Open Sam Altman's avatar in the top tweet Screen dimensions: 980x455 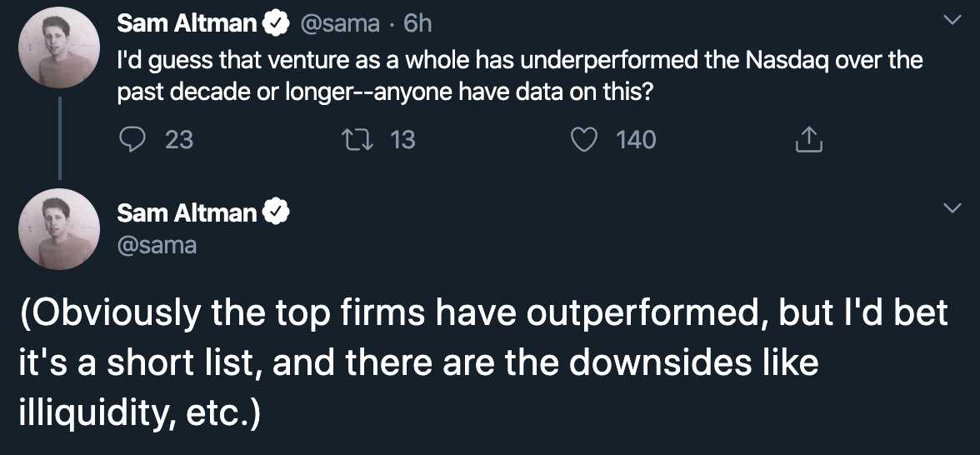point(59,52)
